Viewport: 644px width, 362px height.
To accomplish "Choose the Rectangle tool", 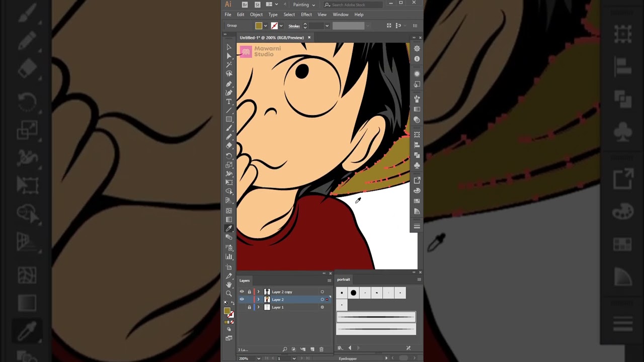I will click(229, 120).
